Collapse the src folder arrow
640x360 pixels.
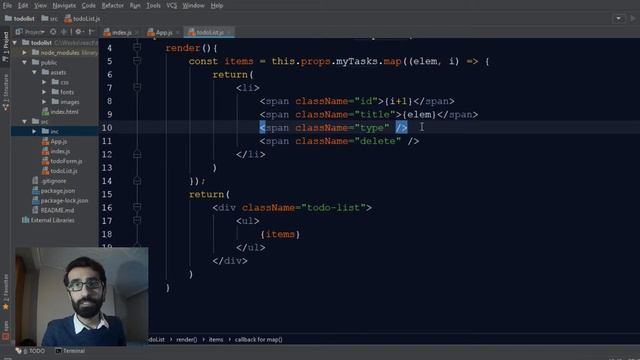[24, 121]
